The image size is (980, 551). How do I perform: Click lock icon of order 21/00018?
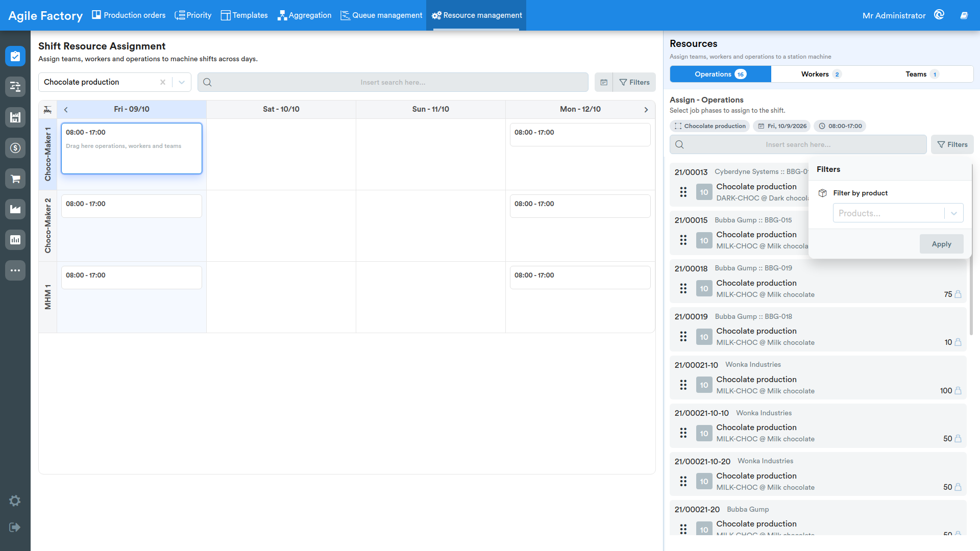coord(958,294)
